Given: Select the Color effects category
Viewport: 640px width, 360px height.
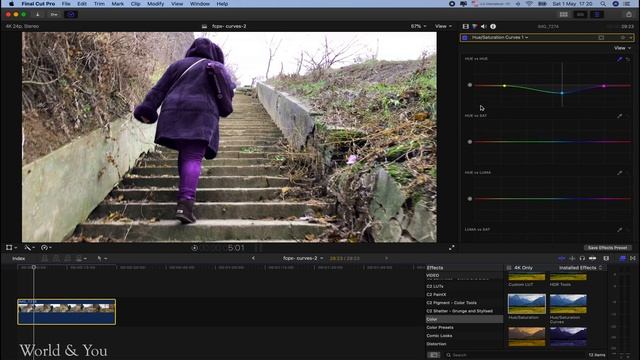Looking at the screenshot, I should tap(464, 319).
